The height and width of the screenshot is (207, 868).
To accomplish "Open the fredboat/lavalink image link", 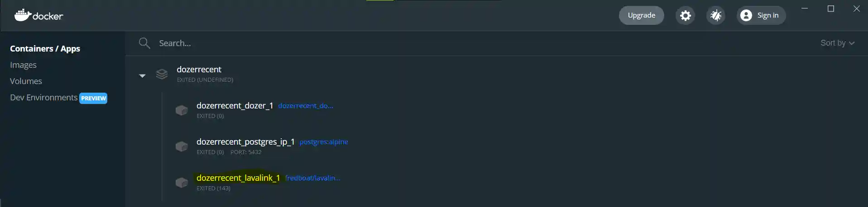I will pyautogui.click(x=313, y=178).
